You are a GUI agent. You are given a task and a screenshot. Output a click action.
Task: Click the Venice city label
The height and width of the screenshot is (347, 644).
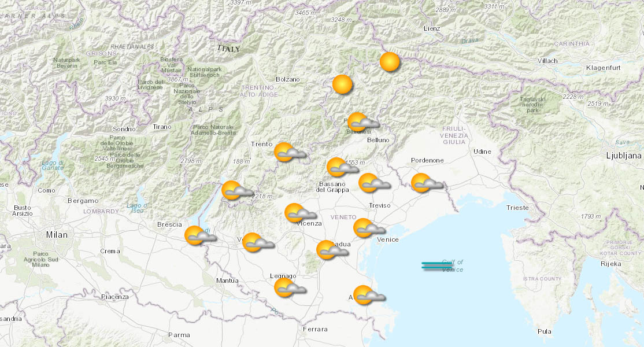click(388, 239)
